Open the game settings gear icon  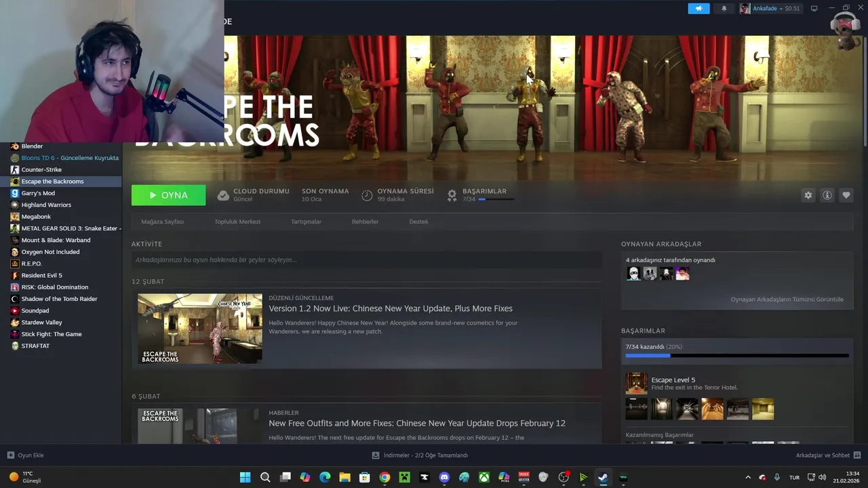[808, 195]
